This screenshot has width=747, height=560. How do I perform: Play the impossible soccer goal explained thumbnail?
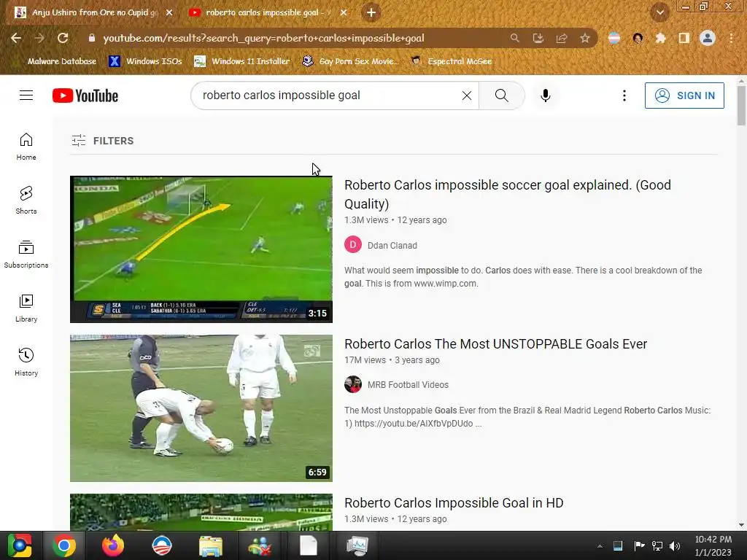click(x=201, y=249)
